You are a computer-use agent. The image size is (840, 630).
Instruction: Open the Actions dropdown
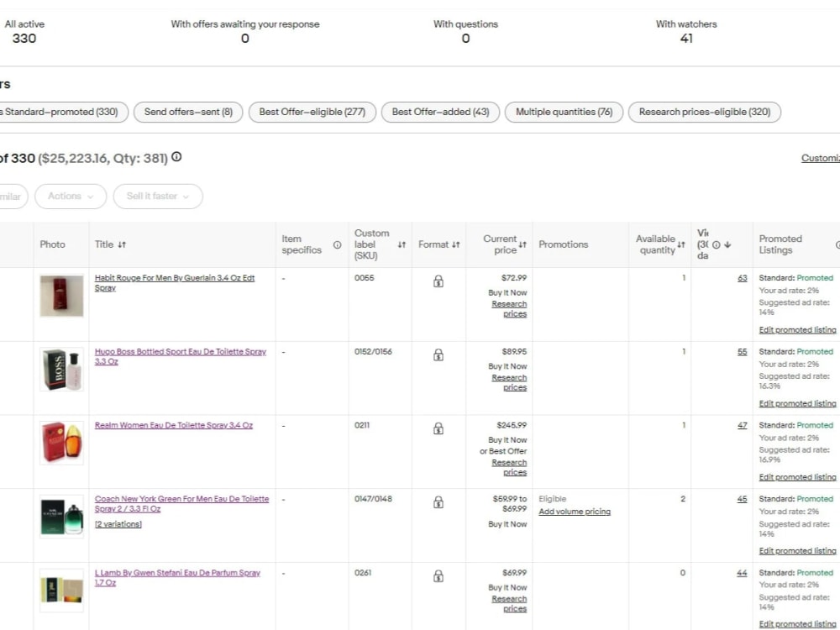coord(71,196)
